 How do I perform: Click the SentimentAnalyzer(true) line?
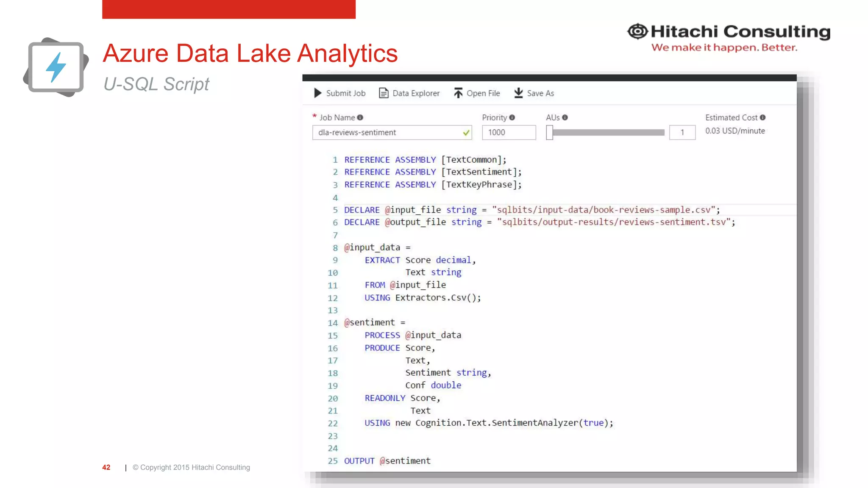click(489, 423)
